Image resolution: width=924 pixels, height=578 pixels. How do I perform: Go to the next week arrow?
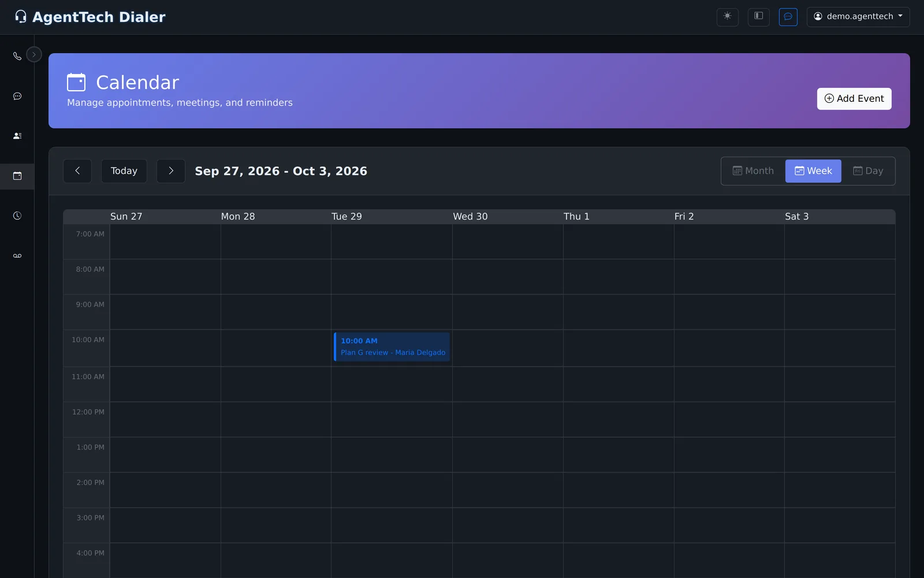tap(171, 171)
